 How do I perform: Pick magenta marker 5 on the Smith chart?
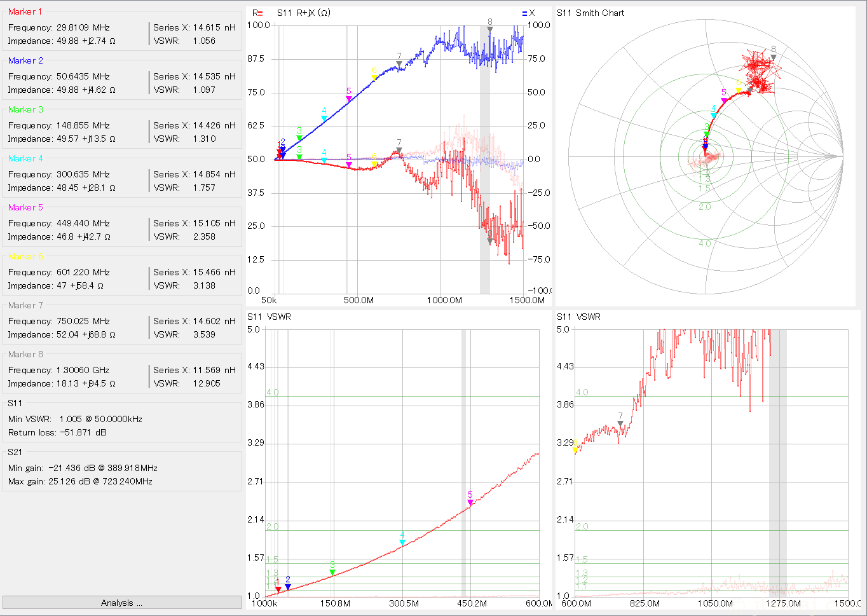pyautogui.click(x=724, y=100)
